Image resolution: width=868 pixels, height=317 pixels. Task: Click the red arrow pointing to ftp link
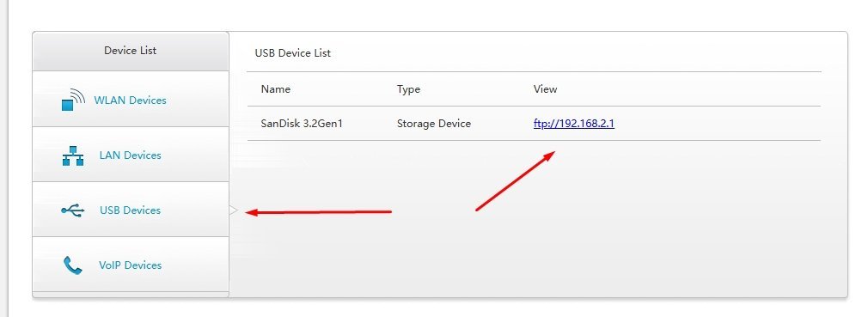coord(516,180)
